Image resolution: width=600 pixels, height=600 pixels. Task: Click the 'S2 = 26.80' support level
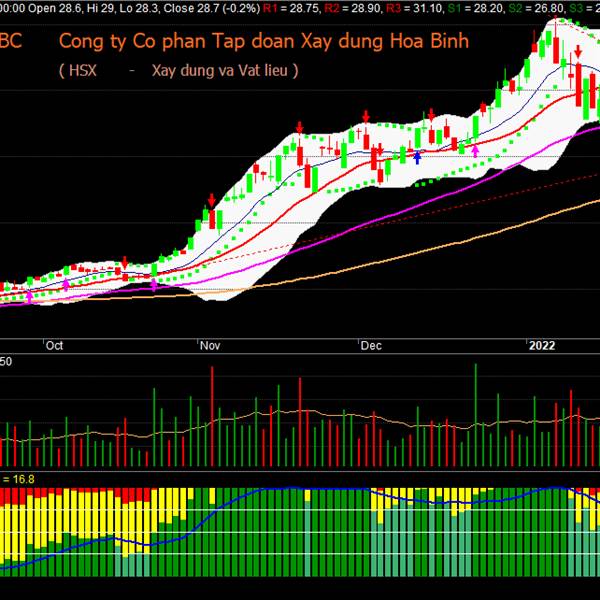point(538,8)
